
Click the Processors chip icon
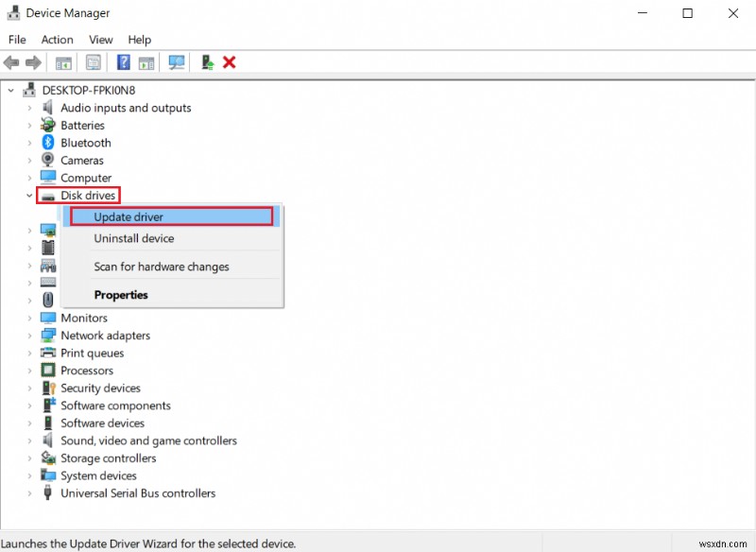click(48, 371)
